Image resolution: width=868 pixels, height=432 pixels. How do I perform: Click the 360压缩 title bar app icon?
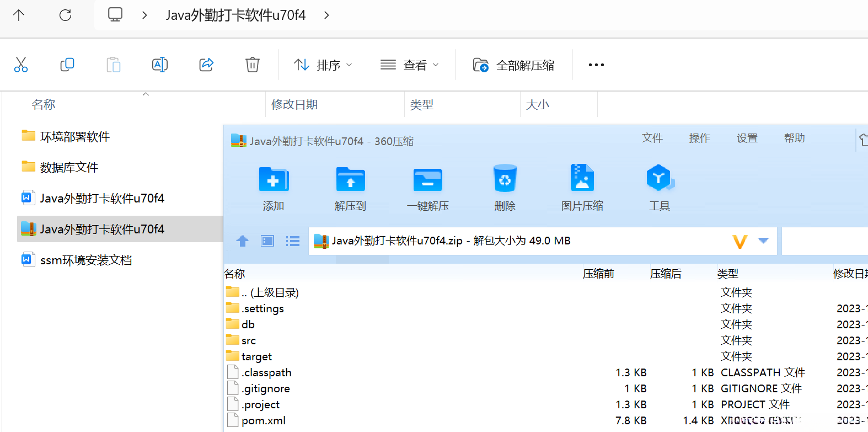click(238, 141)
